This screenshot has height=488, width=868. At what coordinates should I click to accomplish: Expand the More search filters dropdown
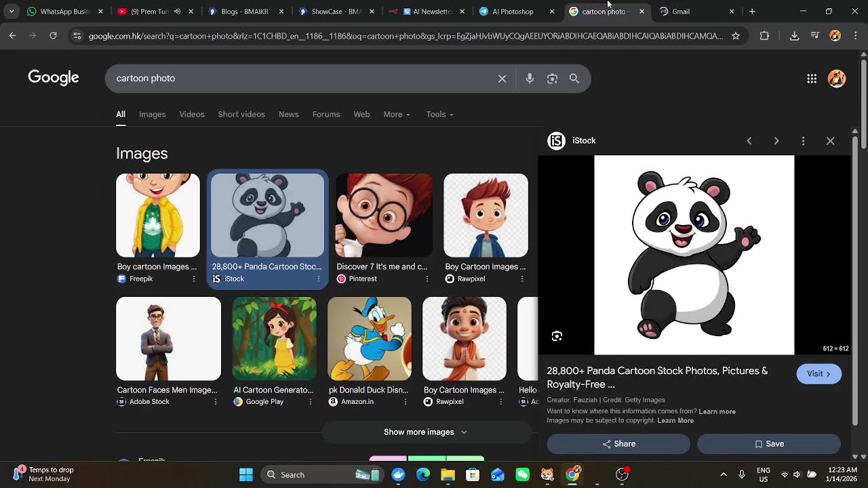(x=397, y=115)
